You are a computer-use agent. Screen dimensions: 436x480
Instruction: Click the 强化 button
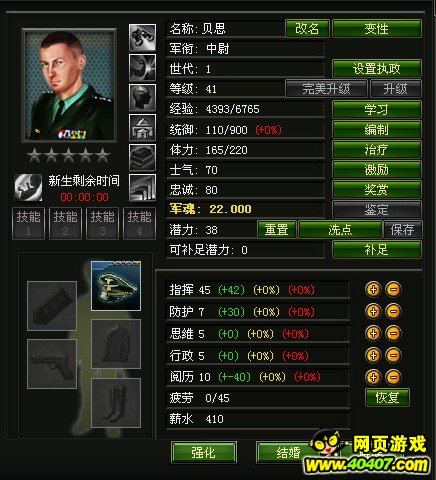[x=204, y=453]
